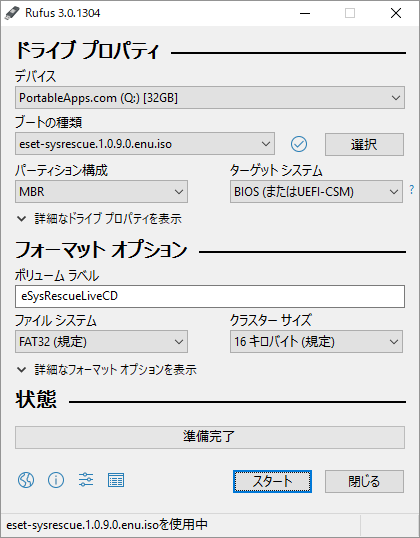Click the 準備完了 progress bar
The image size is (420, 538).
(x=210, y=437)
